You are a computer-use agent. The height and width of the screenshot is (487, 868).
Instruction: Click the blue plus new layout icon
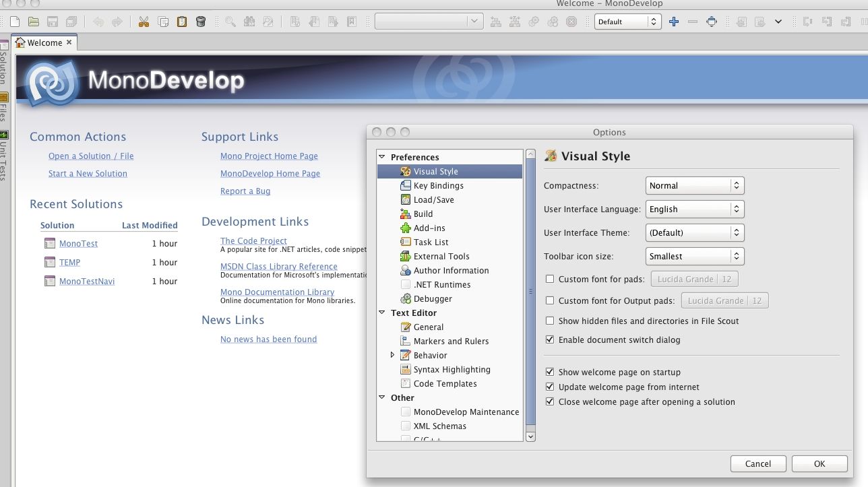coord(674,22)
